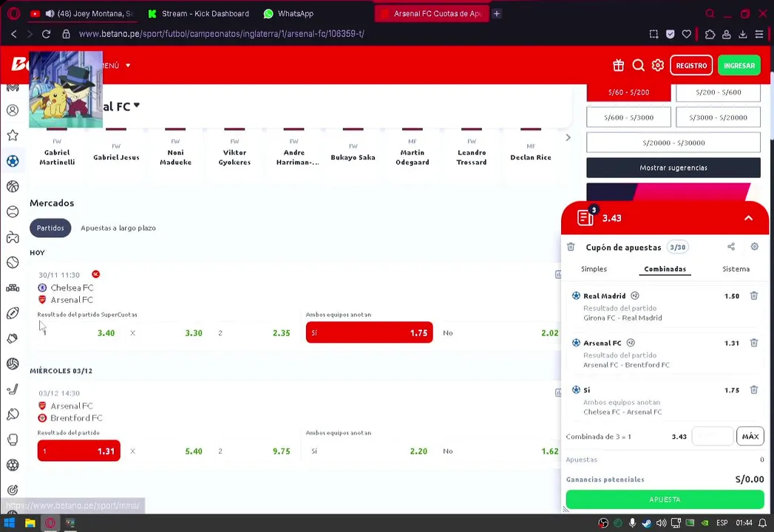This screenshot has height=532, width=774.
Task: Remove Arsenal FC 1.31 selection from coupon
Action: (754, 343)
